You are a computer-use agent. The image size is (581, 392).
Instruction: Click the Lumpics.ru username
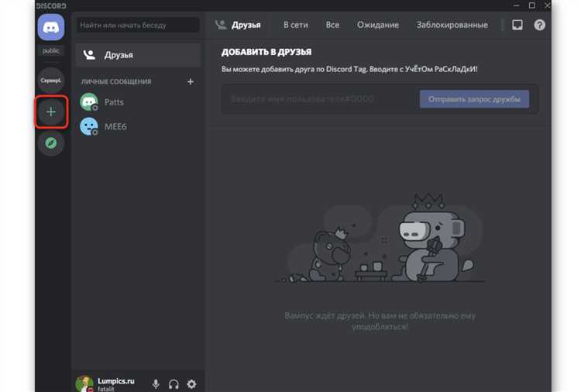[116, 381]
